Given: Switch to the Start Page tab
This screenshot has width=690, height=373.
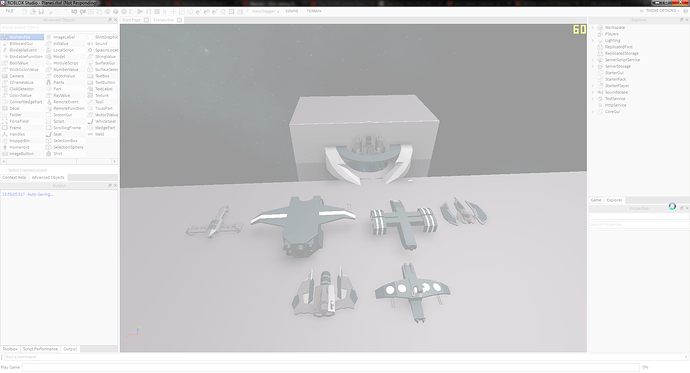Looking at the screenshot, I should click(x=131, y=20).
